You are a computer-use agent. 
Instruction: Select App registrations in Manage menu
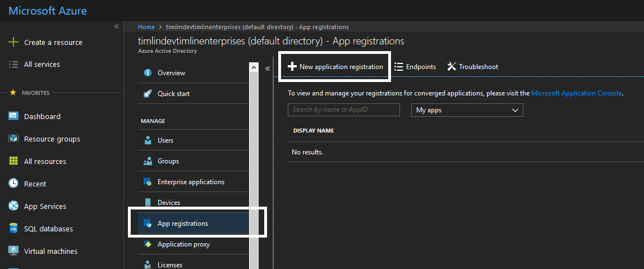(x=182, y=224)
